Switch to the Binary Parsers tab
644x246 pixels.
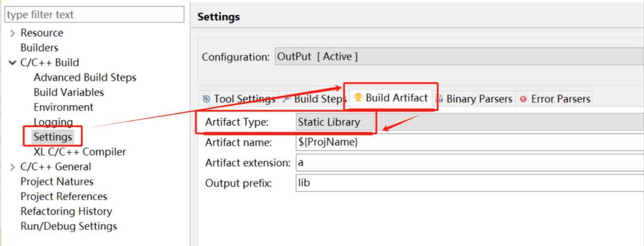pyautogui.click(x=474, y=99)
